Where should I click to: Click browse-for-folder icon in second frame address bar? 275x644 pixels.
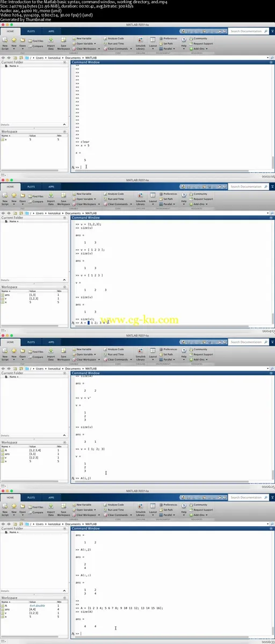[21, 214]
